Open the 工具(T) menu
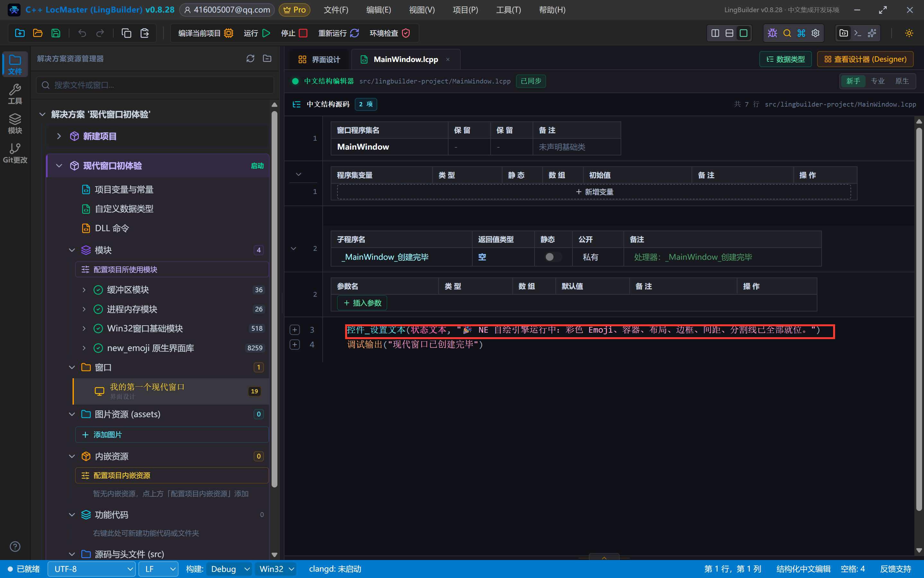Viewport: 924px width, 578px height. click(x=508, y=10)
